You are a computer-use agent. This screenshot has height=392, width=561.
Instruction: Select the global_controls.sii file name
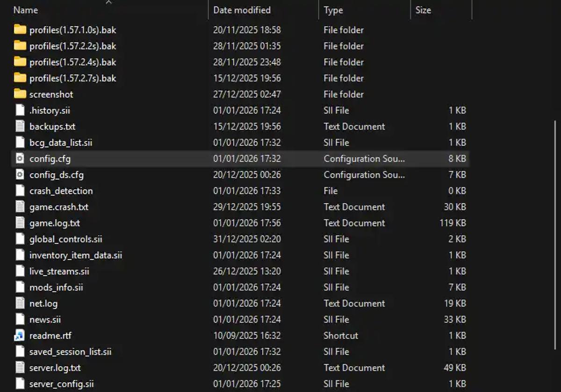66,239
